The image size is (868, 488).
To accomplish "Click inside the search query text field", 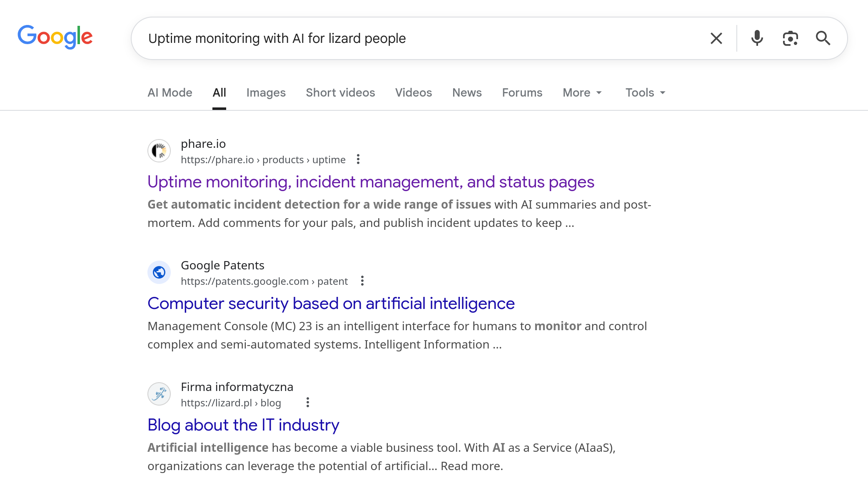I will coord(417,38).
